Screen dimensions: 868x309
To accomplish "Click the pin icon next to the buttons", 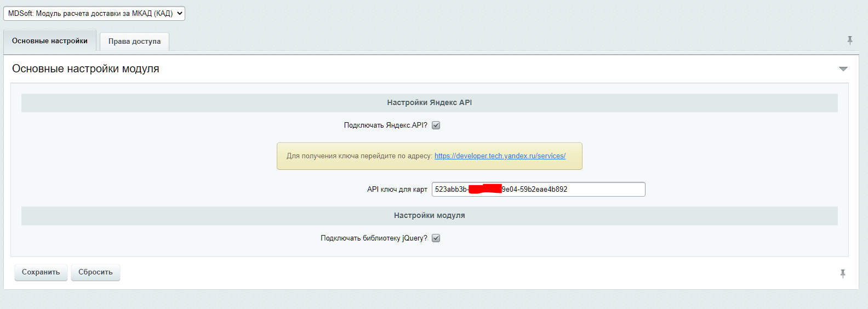I will (x=842, y=273).
